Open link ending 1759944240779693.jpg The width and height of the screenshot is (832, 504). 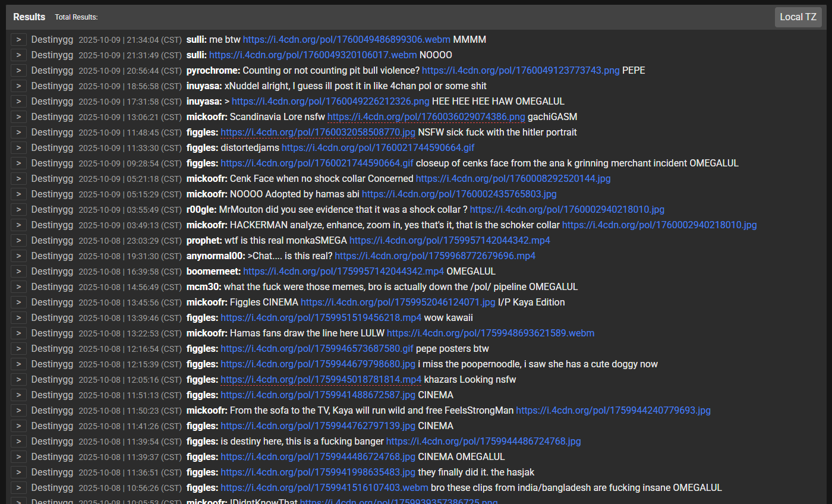[x=613, y=410]
